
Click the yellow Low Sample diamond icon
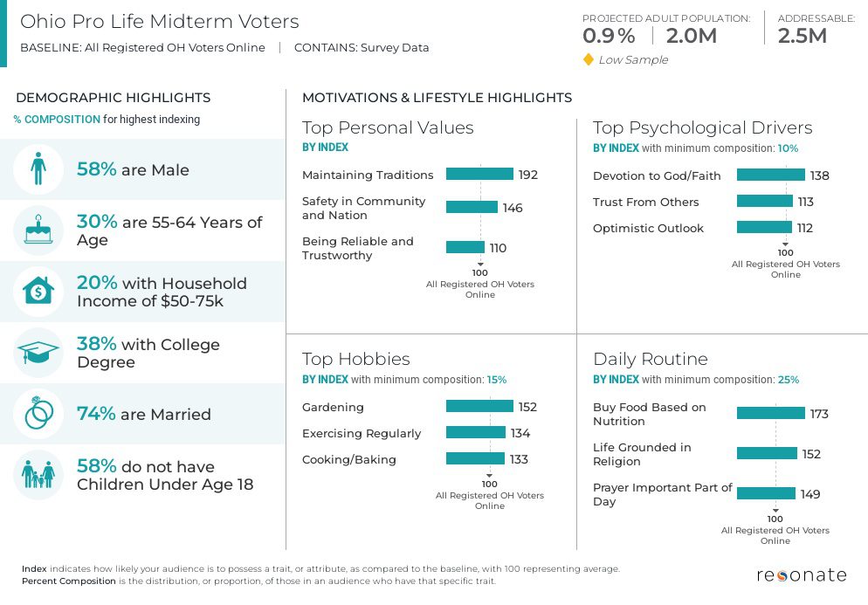[589, 60]
